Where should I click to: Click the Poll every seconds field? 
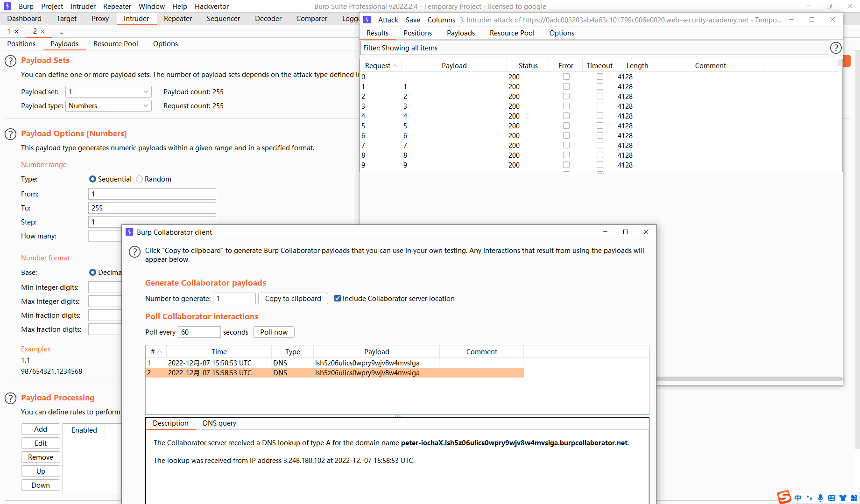199,332
